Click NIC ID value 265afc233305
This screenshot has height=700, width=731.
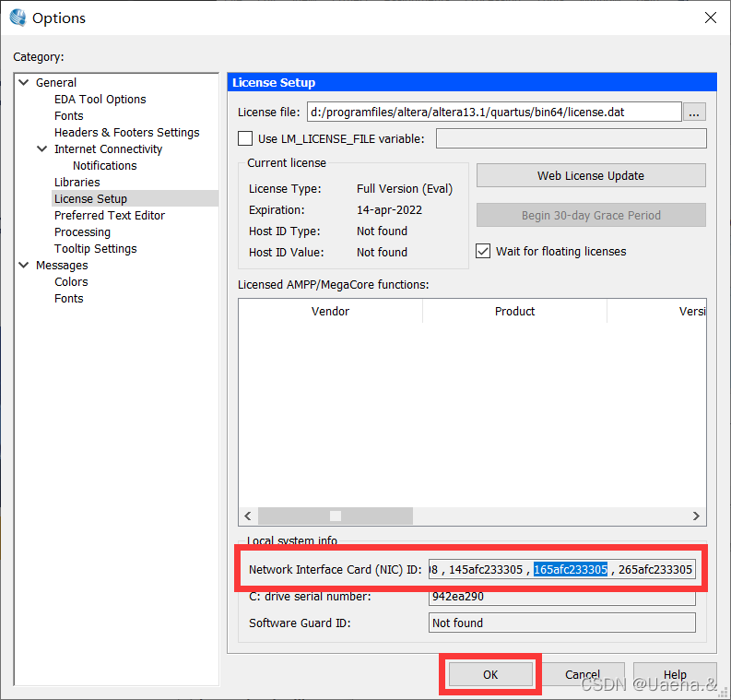[x=655, y=569]
